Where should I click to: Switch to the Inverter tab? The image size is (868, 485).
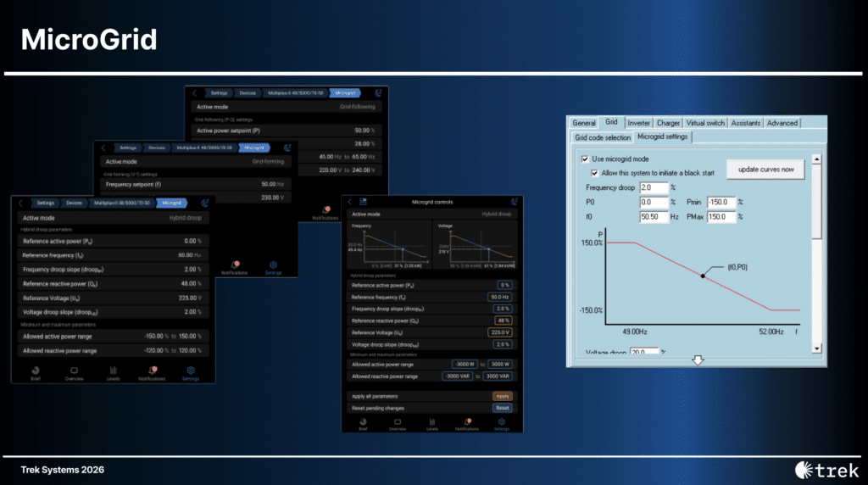[638, 123]
